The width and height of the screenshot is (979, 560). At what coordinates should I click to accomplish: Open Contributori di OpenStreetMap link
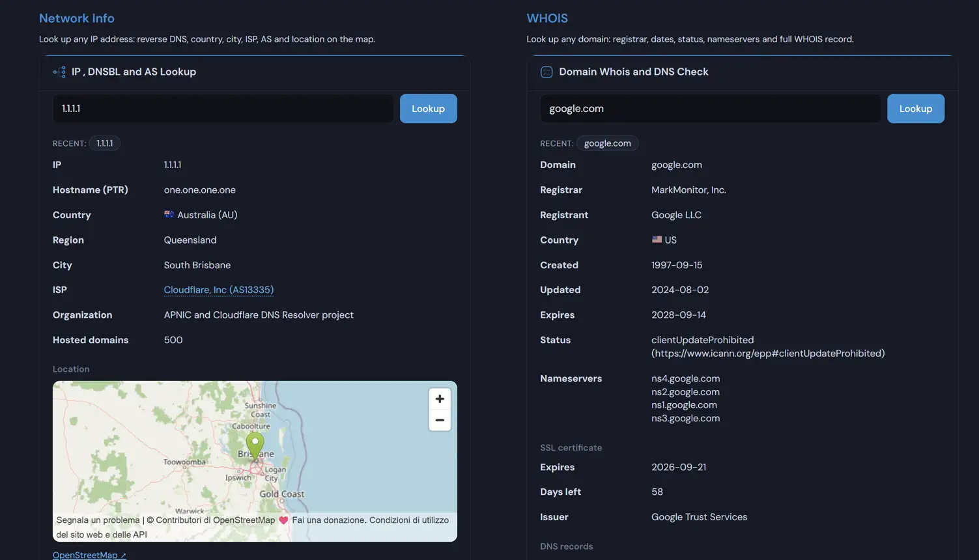[216, 520]
